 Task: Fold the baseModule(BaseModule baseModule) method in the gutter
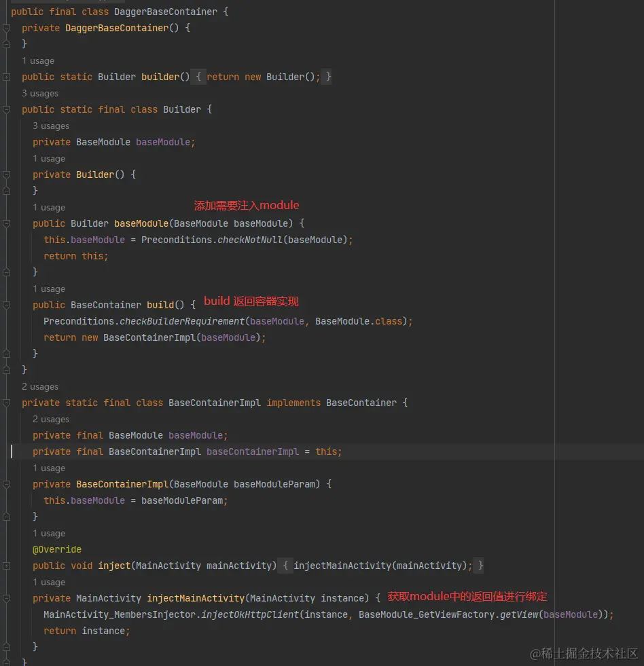(x=6, y=223)
